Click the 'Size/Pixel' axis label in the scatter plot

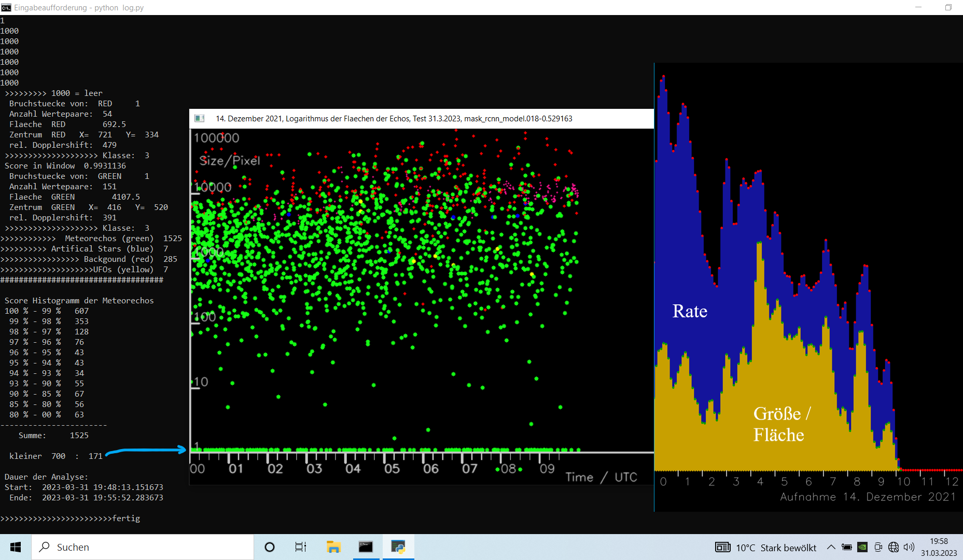point(230,161)
